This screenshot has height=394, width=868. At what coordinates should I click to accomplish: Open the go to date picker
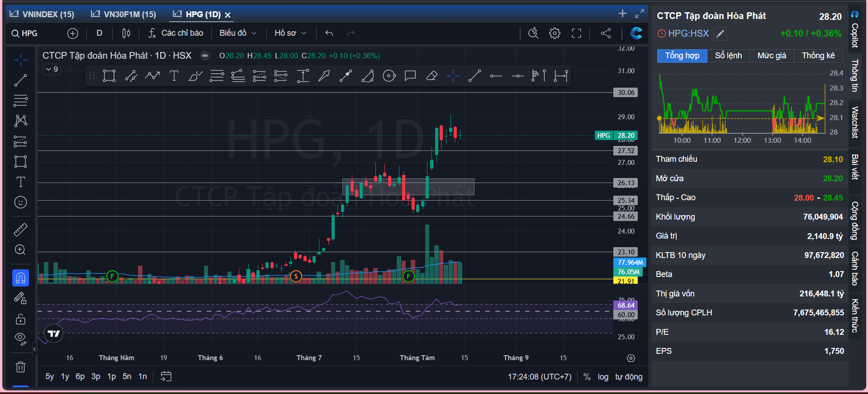click(166, 376)
